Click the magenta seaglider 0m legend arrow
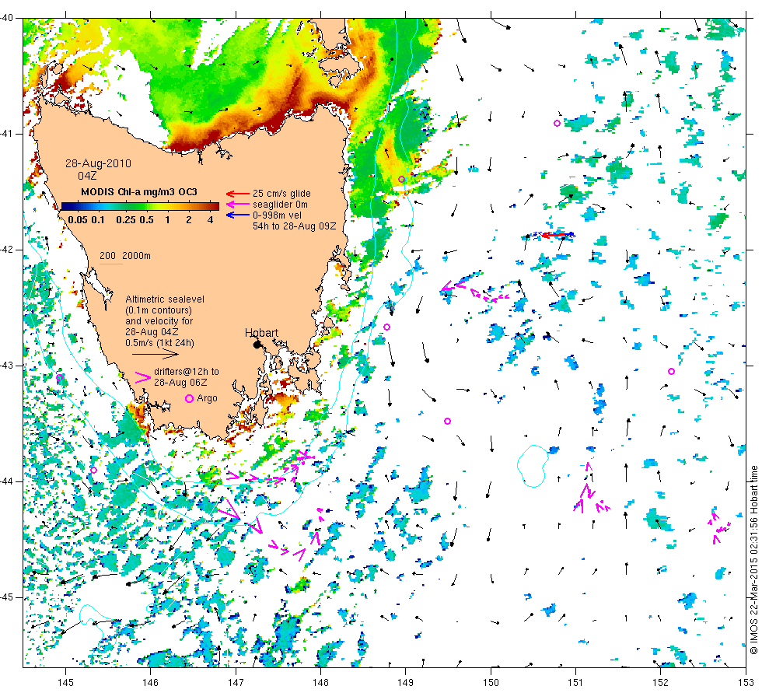 click(x=238, y=205)
